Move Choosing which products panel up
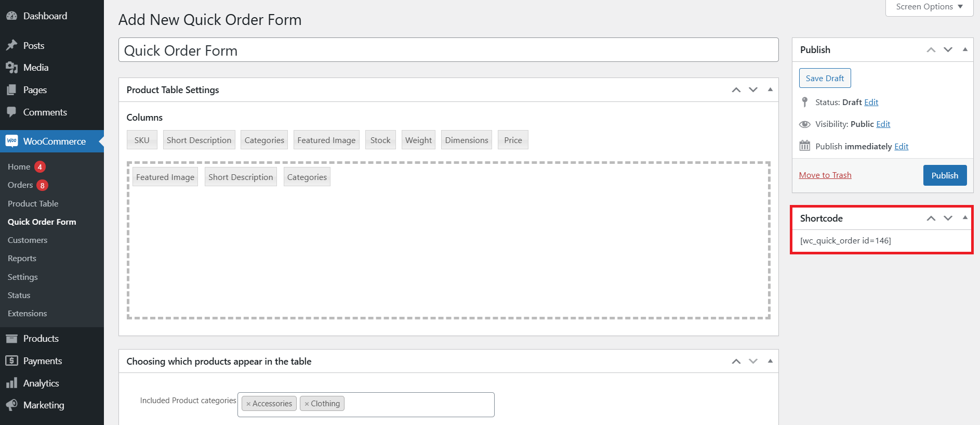This screenshot has width=980, height=425. click(736, 362)
